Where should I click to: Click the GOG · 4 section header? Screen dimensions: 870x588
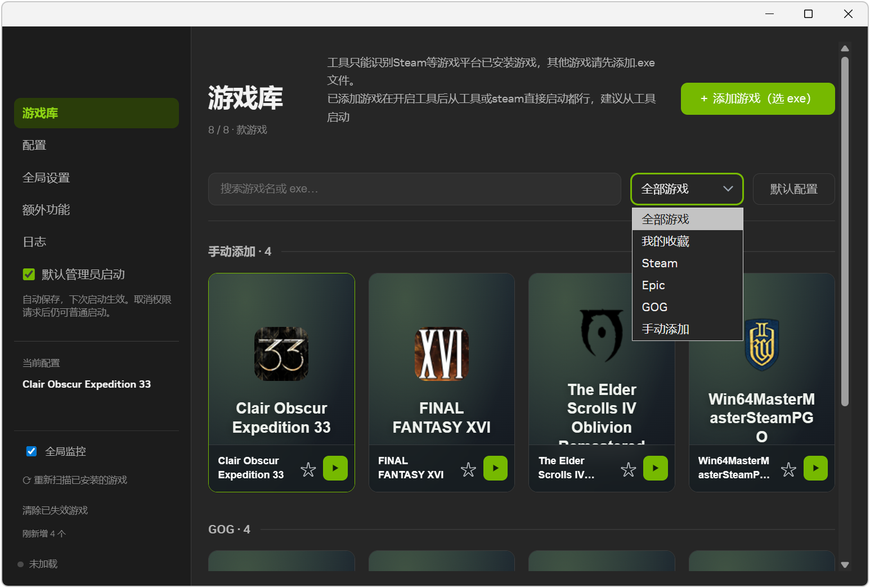[229, 529]
